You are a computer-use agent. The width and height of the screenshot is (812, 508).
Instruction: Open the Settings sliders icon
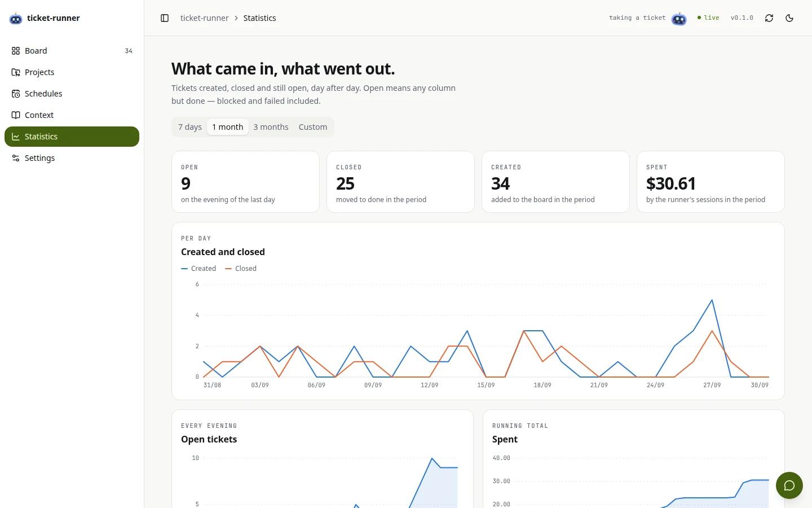click(x=16, y=158)
